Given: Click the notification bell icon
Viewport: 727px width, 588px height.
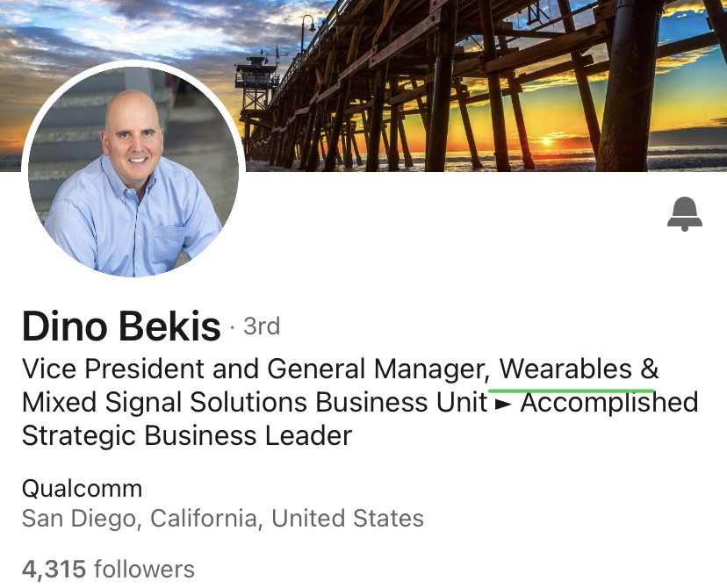Looking at the screenshot, I should tap(685, 214).
